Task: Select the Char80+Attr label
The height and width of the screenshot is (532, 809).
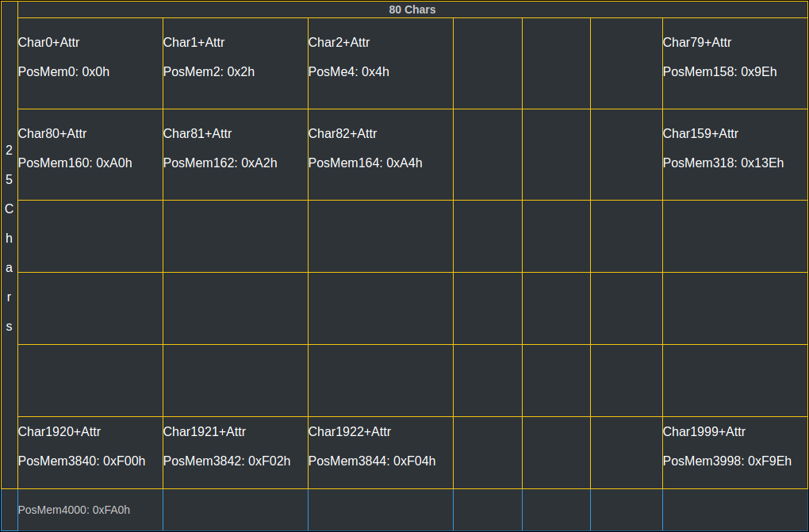Action: coord(52,134)
